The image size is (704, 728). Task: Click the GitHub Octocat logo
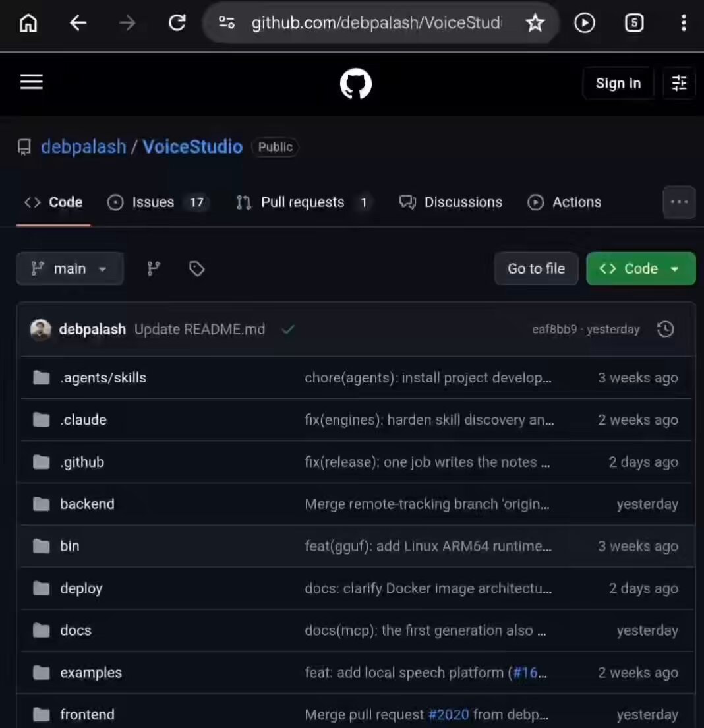[356, 84]
